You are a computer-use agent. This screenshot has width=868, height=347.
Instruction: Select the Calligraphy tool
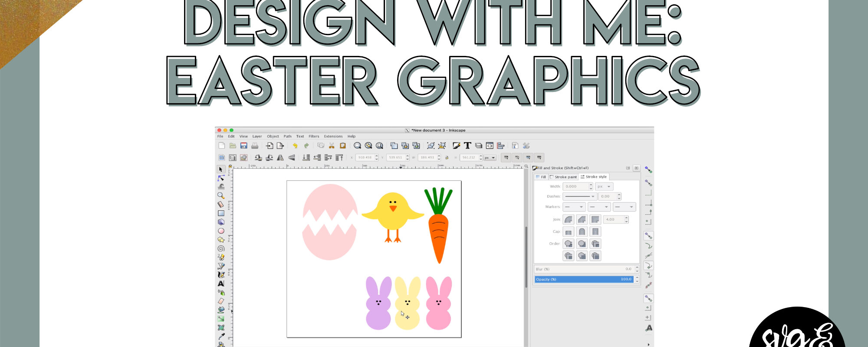(x=221, y=275)
